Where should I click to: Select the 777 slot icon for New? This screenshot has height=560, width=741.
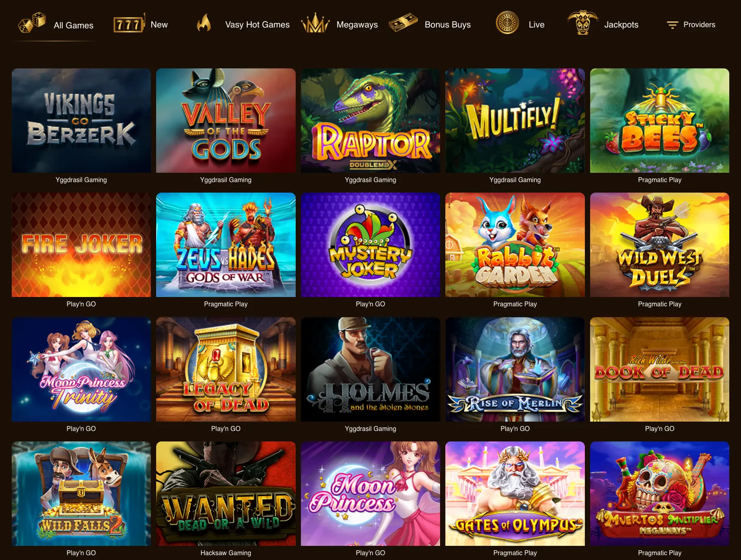point(129,23)
